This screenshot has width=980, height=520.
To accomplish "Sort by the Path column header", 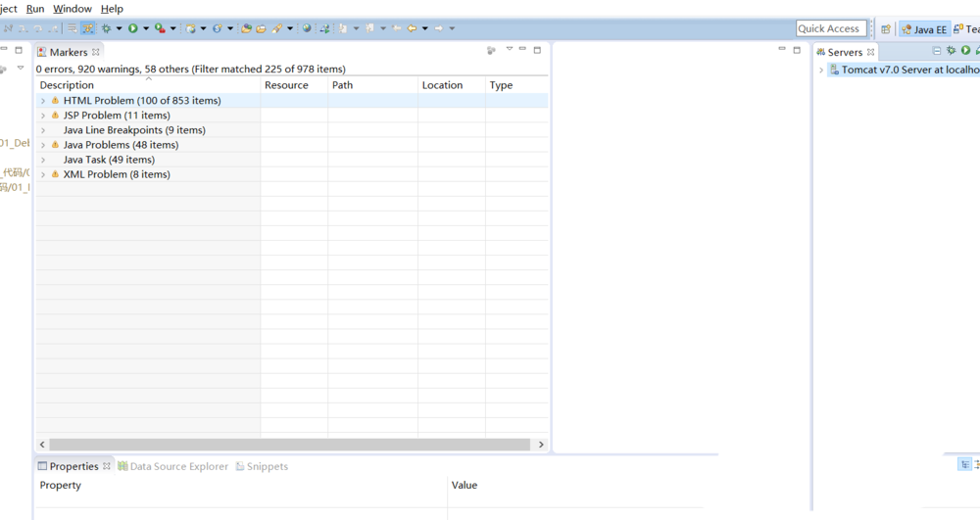I will [372, 85].
